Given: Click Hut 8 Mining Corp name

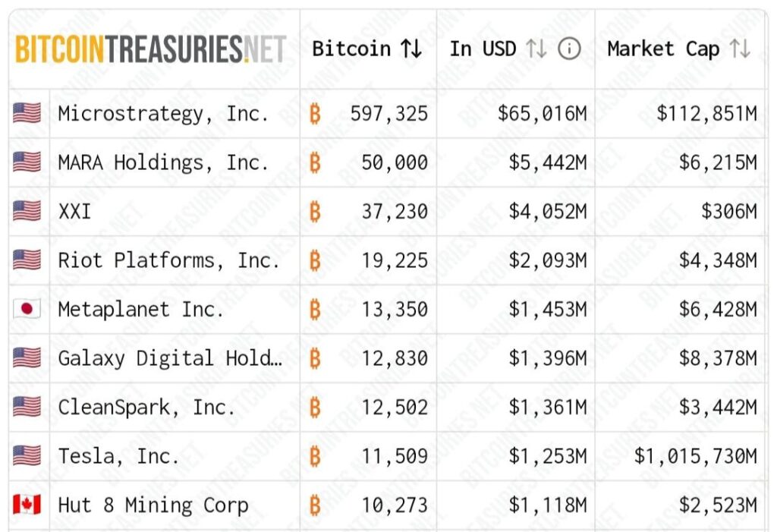Looking at the screenshot, I should [x=153, y=505].
